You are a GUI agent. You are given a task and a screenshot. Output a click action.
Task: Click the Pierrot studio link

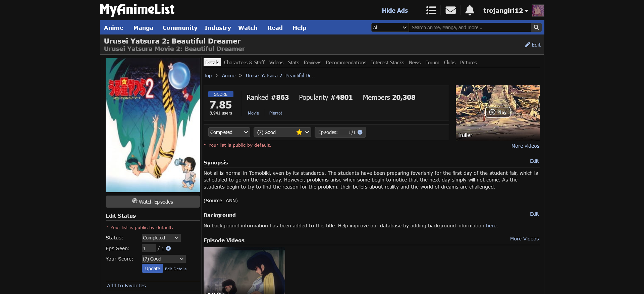point(276,113)
